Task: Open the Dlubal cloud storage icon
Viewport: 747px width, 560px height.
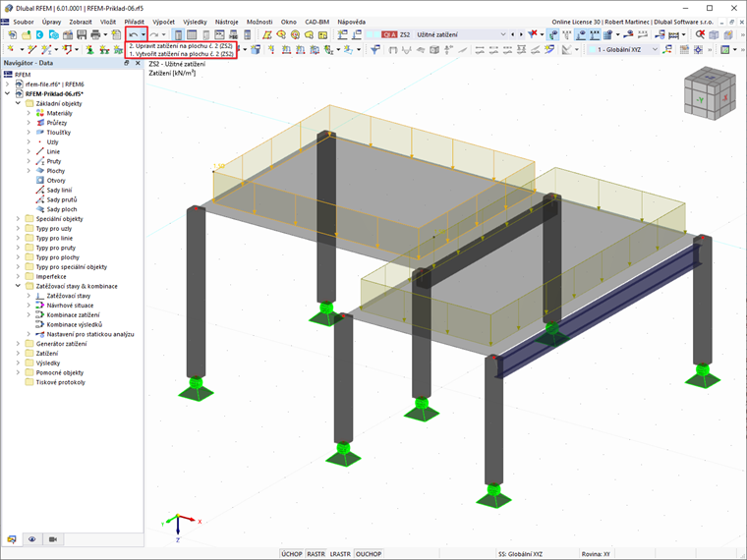Action: 40,34
